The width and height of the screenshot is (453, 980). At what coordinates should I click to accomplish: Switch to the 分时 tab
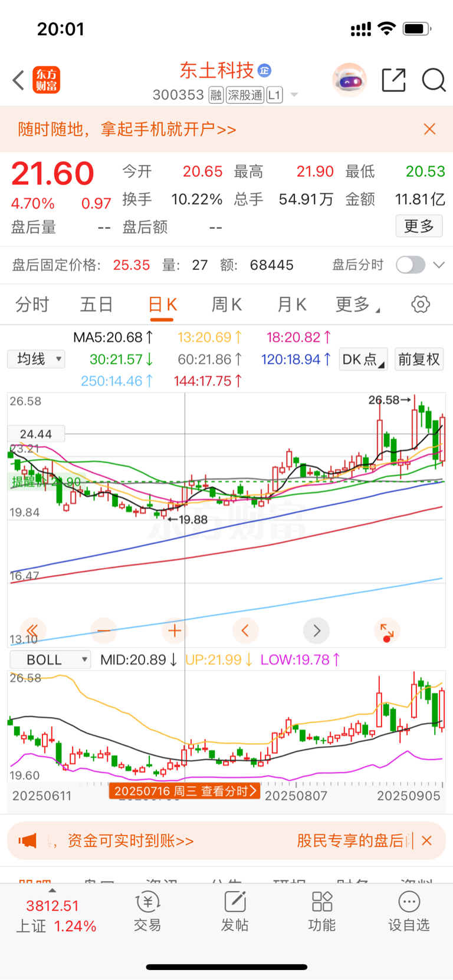32,305
